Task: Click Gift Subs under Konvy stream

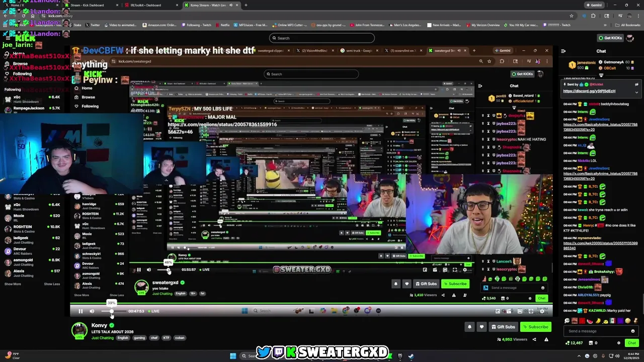Action: coord(503,327)
